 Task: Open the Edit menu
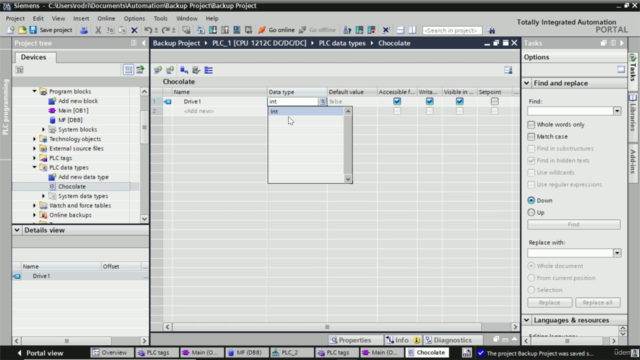tap(38, 18)
